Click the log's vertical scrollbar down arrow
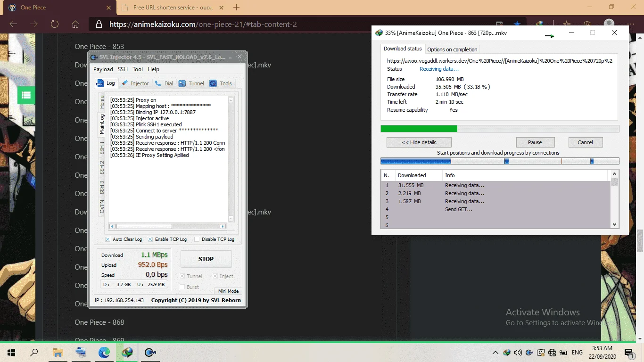 pyautogui.click(x=231, y=218)
